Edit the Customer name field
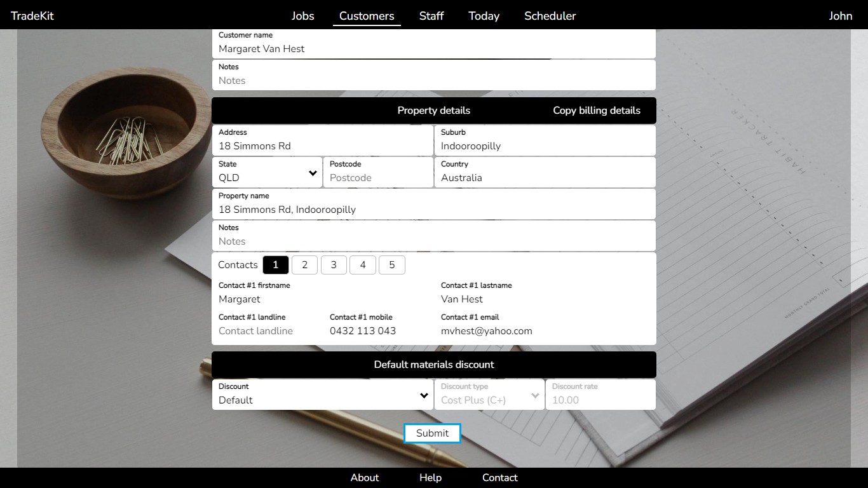868x488 pixels. click(434, 44)
